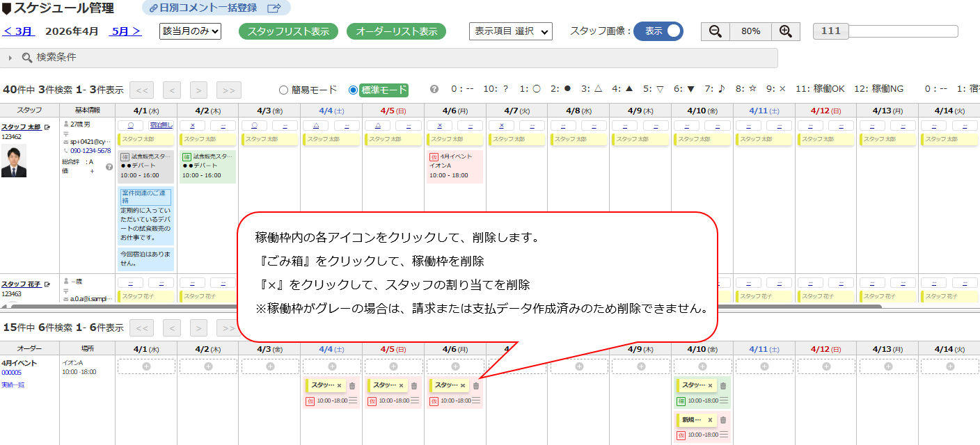
Task: Click the staff list first page << button
Action: [141, 90]
